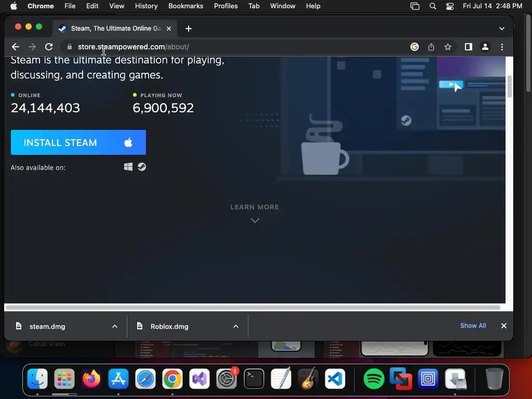The width and height of the screenshot is (532, 399).
Task: Open the Profiles menu
Action: [225, 6]
